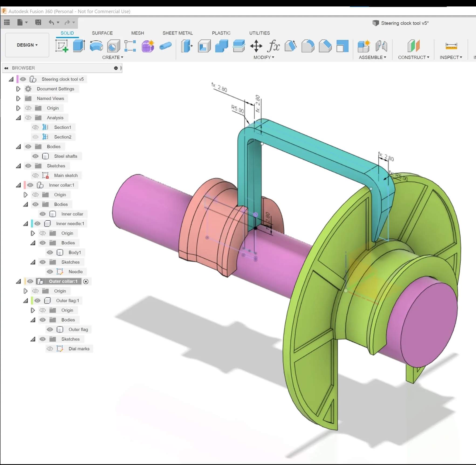
Task: Open the ASSEMBLE menu
Action: [x=372, y=57]
